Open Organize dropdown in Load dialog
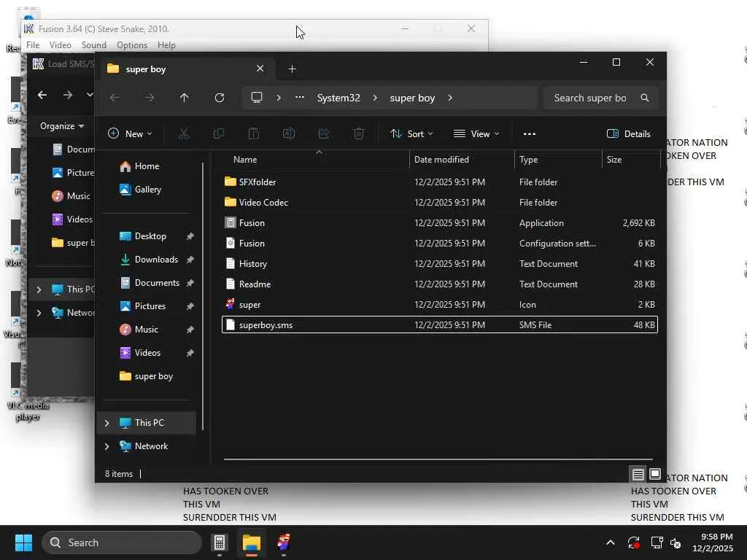 pyautogui.click(x=62, y=126)
